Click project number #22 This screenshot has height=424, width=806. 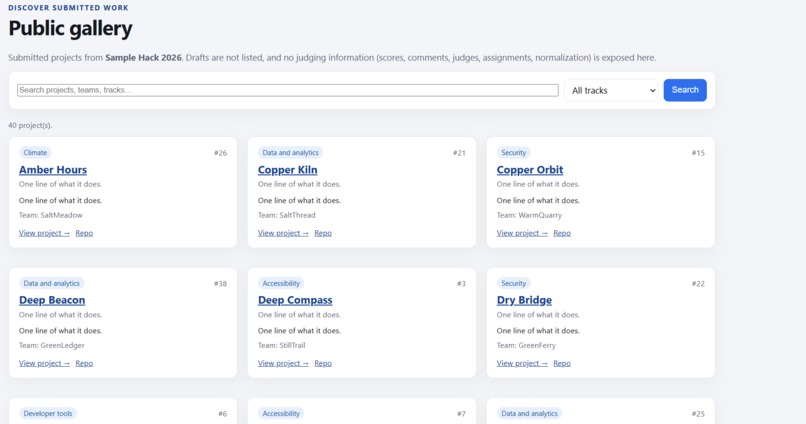(698, 284)
